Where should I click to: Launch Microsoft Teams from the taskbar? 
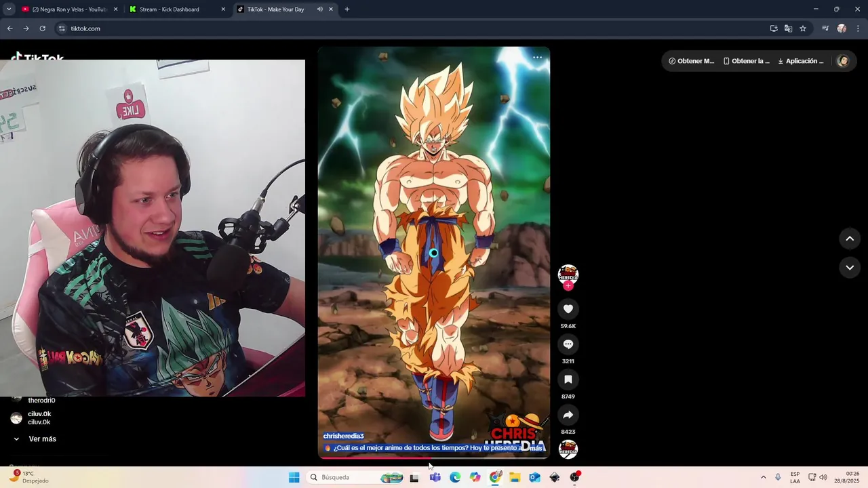pos(435,477)
